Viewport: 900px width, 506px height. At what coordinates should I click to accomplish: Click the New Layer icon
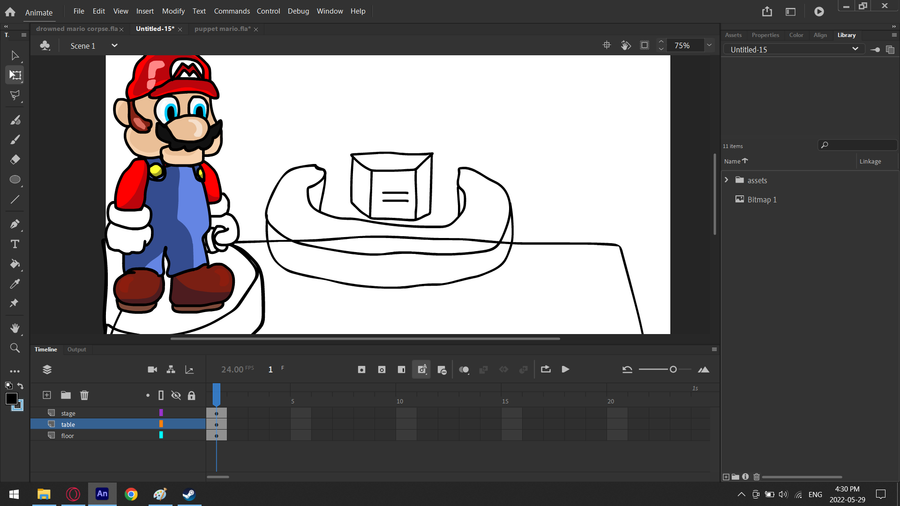pyautogui.click(x=46, y=395)
